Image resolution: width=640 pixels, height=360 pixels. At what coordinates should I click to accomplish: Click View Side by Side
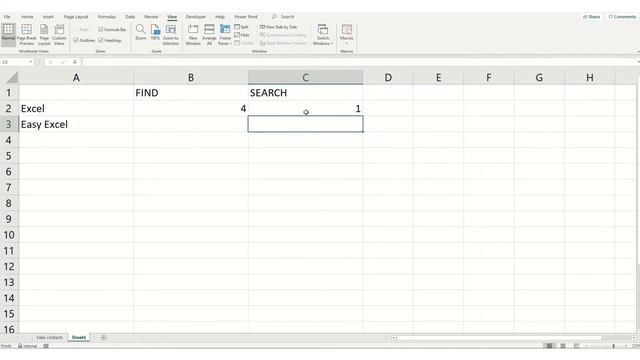click(278, 27)
